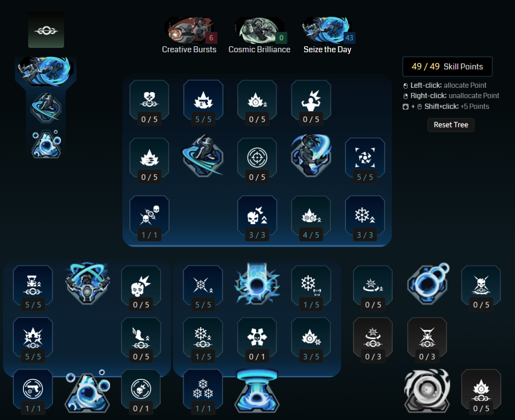Click the grayed-out swirling vortex skill icon
The image size is (515, 420).
[x=427, y=390]
